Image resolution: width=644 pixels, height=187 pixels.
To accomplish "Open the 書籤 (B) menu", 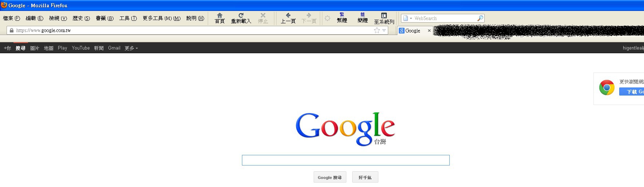I will (x=104, y=18).
